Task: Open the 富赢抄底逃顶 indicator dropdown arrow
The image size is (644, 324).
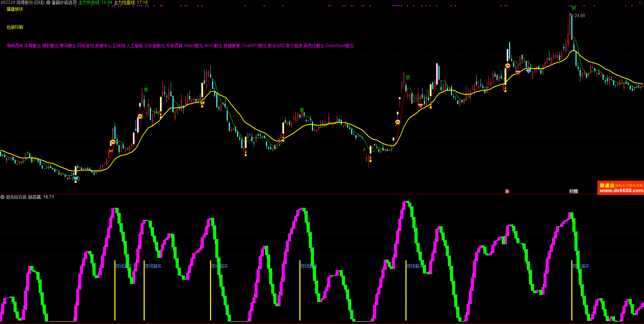Action: (x=48, y=3)
